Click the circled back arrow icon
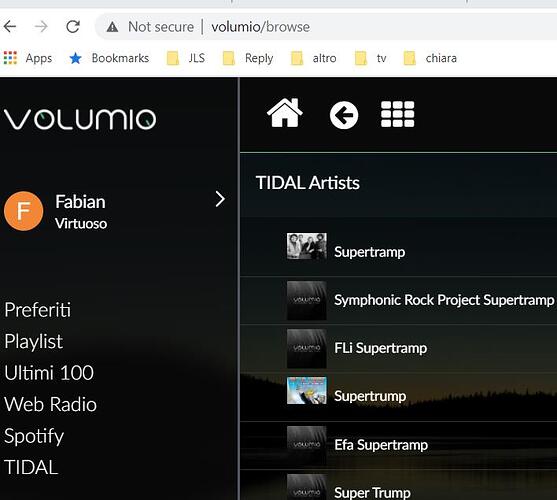 pyautogui.click(x=344, y=115)
